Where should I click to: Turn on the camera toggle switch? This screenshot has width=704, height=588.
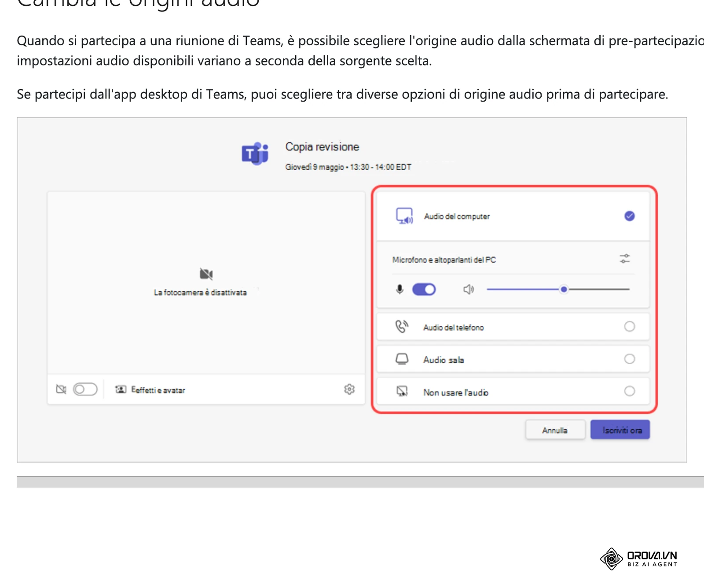click(85, 389)
